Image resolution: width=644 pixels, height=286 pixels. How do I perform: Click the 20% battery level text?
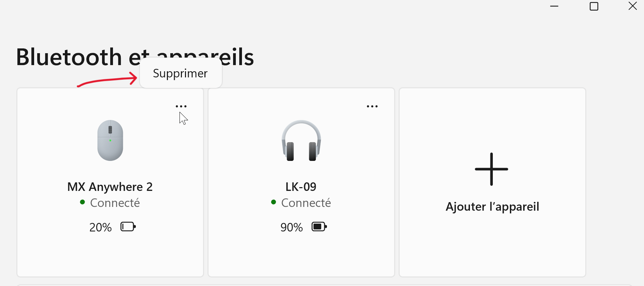tap(100, 227)
